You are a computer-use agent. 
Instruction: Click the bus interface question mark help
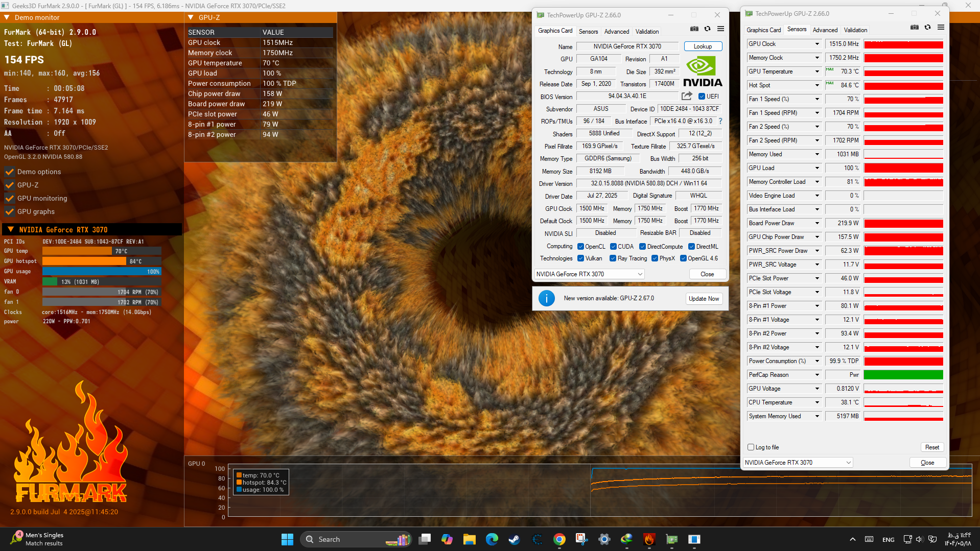[720, 121]
